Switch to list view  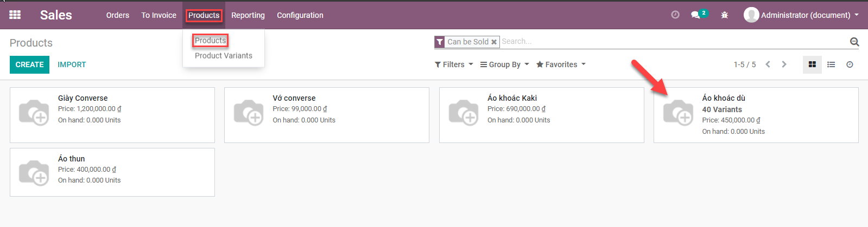click(831, 64)
